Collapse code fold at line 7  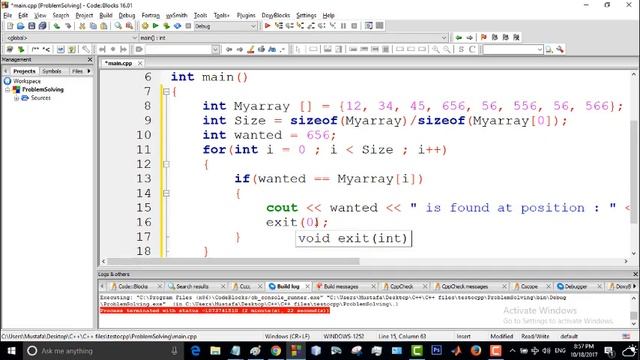[x=166, y=91]
